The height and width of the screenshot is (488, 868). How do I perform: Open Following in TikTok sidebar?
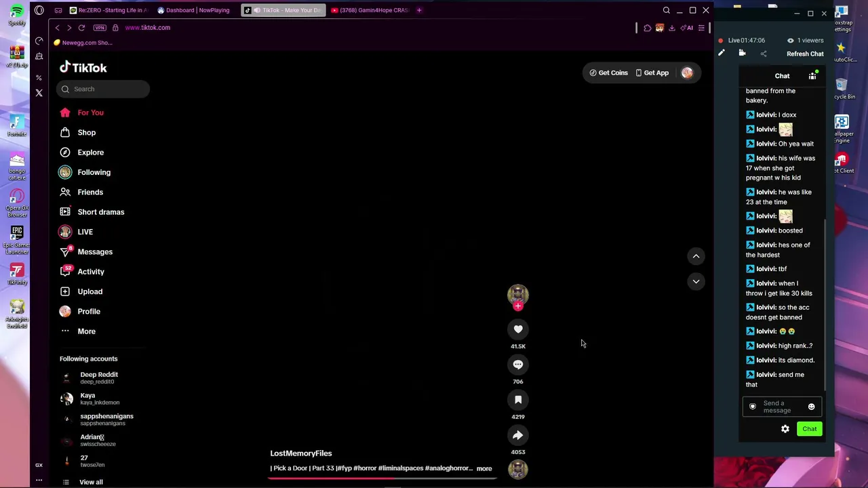point(94,172)
